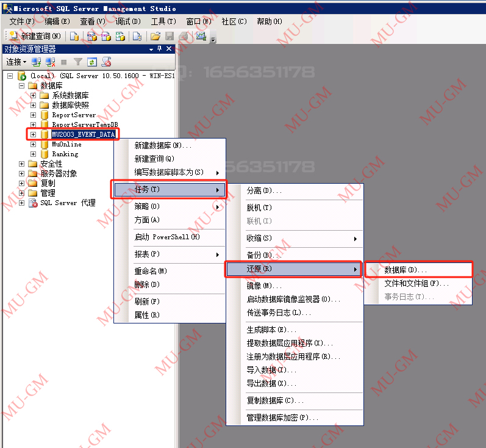This screenshot has width=486, height=448.
Task: Choose 文件和文件组(F)... restore option
Action: coord(418,283)
